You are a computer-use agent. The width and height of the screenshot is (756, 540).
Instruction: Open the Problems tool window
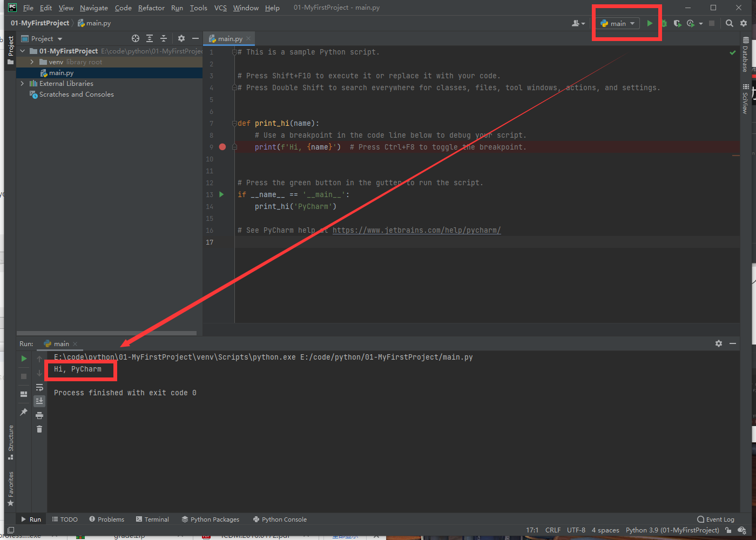pyautogui.click(x=106, y=519)
